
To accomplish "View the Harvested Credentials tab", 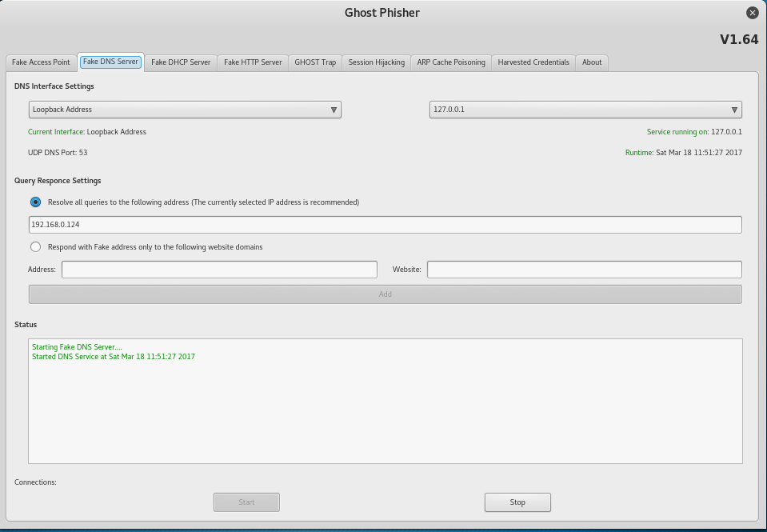I will click(533, 62).
